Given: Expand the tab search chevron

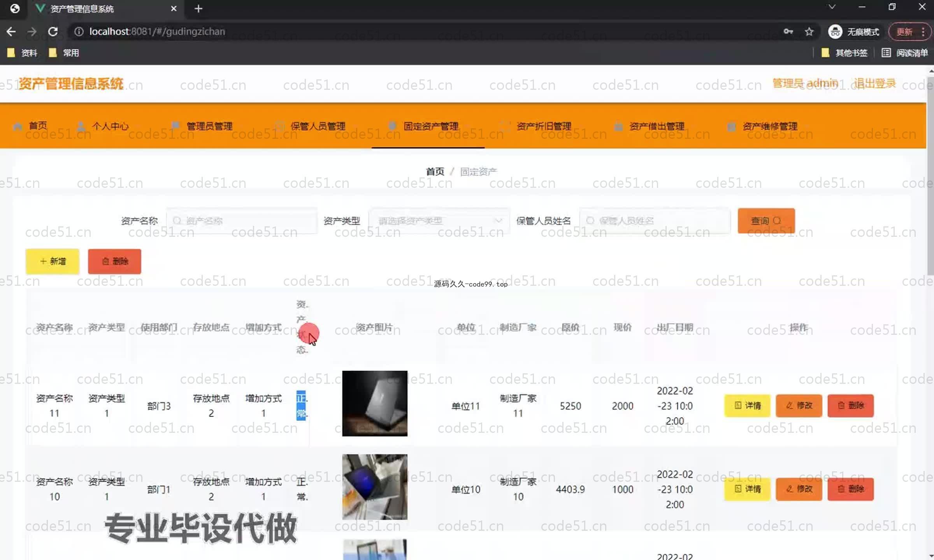Looking at the screenshot, I should click(832, 7).
